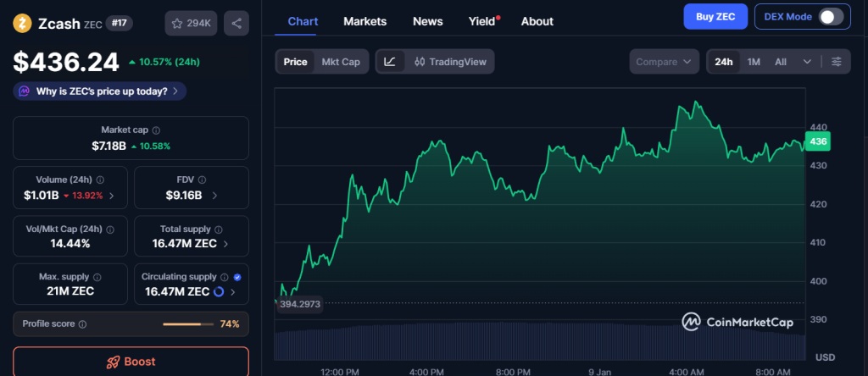The height and width of the screenshot is (376, 868).
Task: Expand FDV details chevron
Action: point(214,195)
